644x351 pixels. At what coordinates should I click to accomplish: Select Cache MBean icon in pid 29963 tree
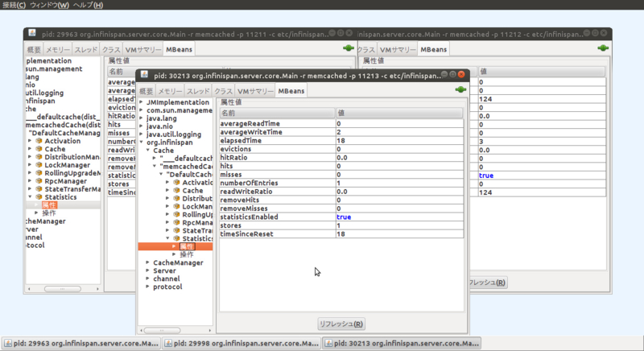pos(39,149)
